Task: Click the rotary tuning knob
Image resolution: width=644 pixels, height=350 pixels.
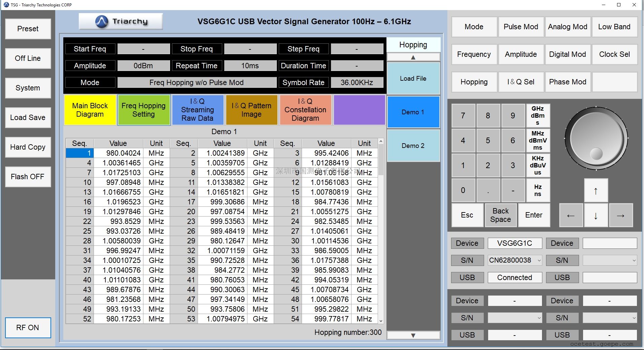Action: pos(596,139)
